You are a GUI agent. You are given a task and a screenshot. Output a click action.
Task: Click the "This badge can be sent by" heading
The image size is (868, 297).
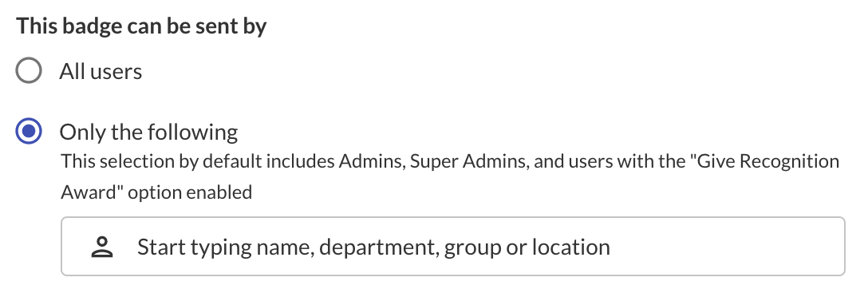click(142, 26)
